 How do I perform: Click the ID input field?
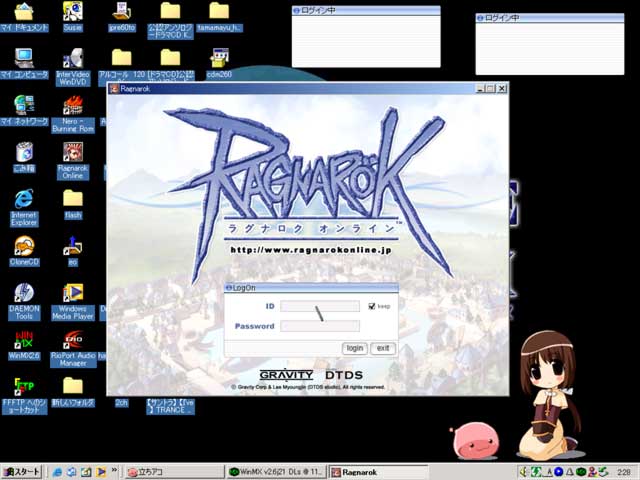point(320,306)
